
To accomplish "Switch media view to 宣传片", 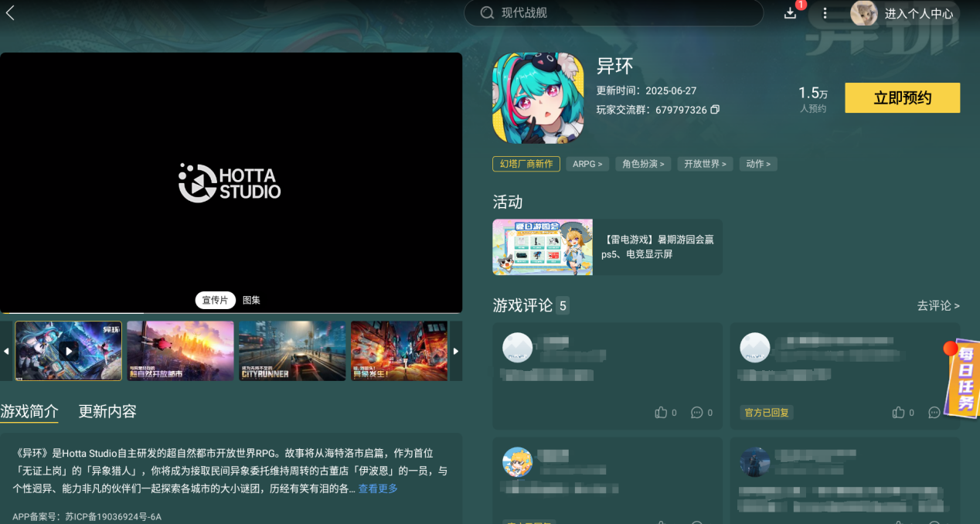I will 215,300.
